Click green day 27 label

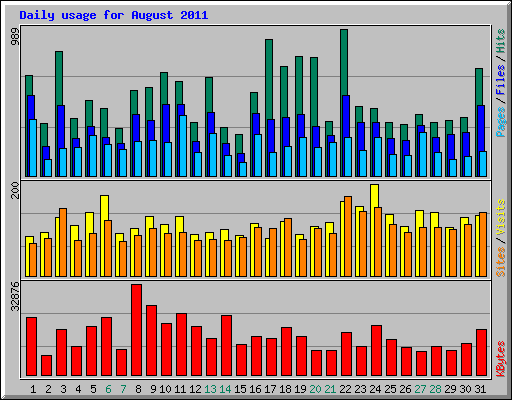point(420,389)
